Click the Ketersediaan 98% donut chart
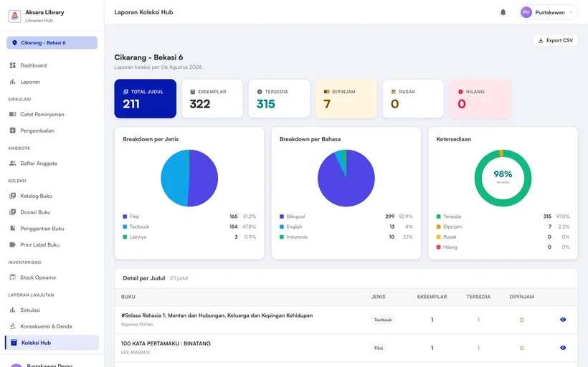Image resolution: width=588 pixels, height=367 pixels. pyautogui.click(x=503, y=178)
